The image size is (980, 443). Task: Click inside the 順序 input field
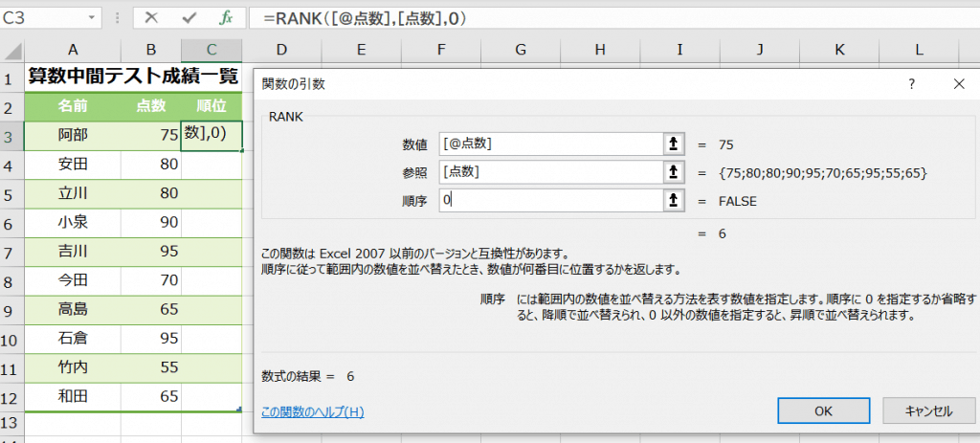point(550,201)
